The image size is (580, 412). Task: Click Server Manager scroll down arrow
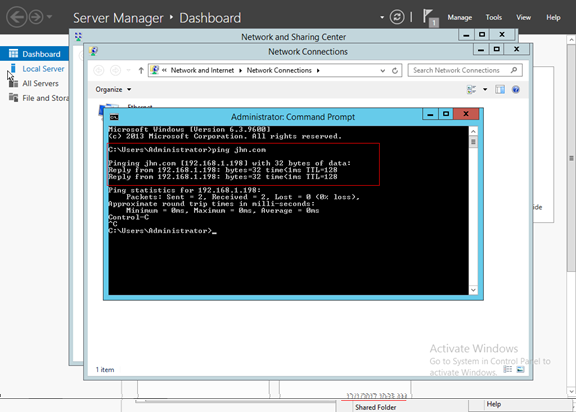[x=571, y=391]
